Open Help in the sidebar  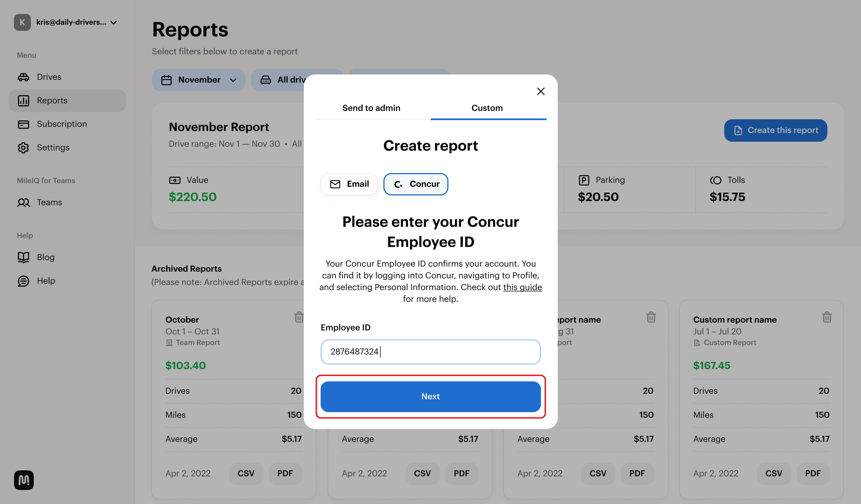pyautogui.click(x=67, y=281)
